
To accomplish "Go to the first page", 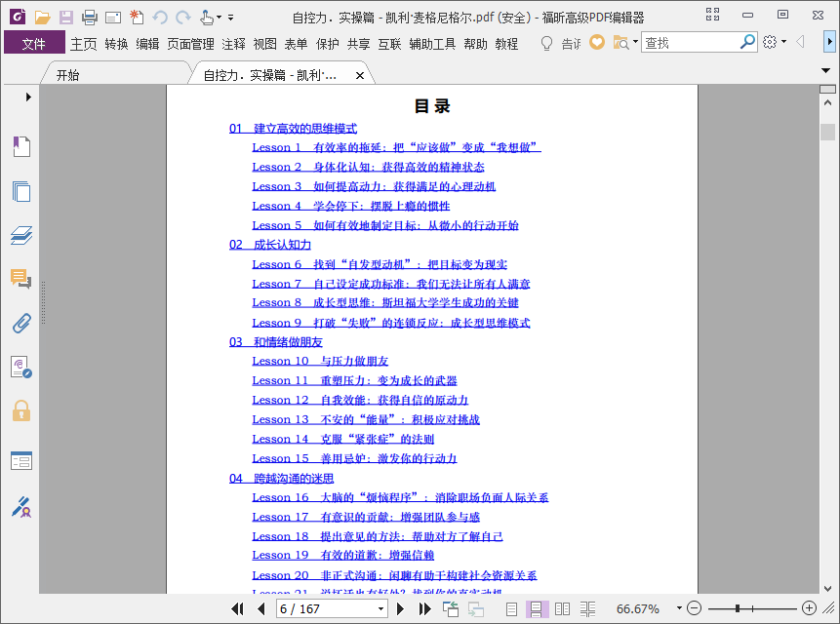I will [x=237, y=608].
